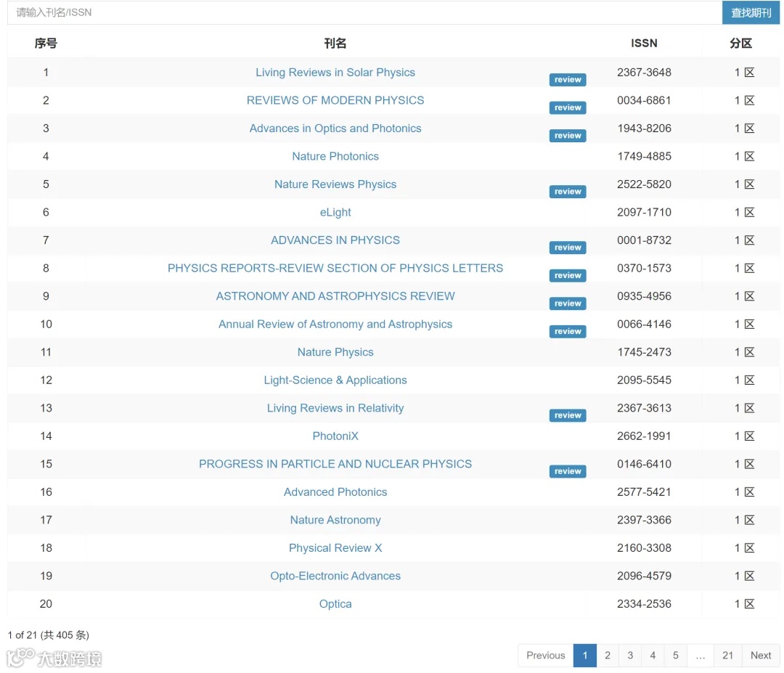
Task: Select ISSN 2095-5545 cell
Action: [x=644, y=380]
